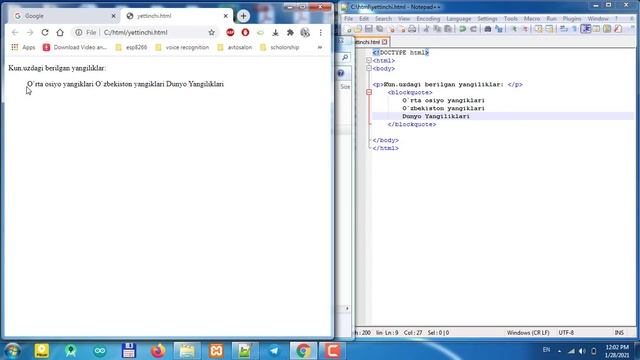Image resolution: width=640 pixels, height=360 pixels.
Task: Open Chrome three-dot menu
Action: [321, 32]
